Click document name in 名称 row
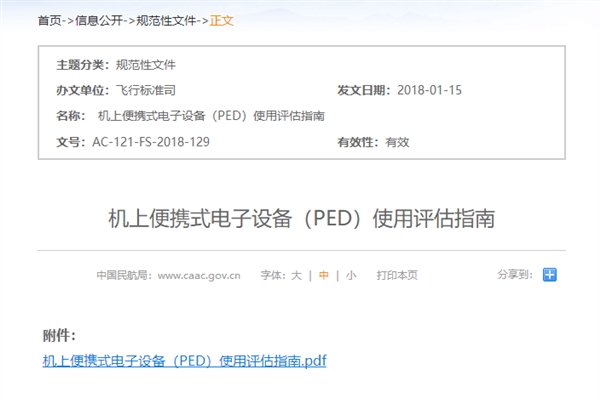Screen dimensions: 600x403 coord(211,116)
